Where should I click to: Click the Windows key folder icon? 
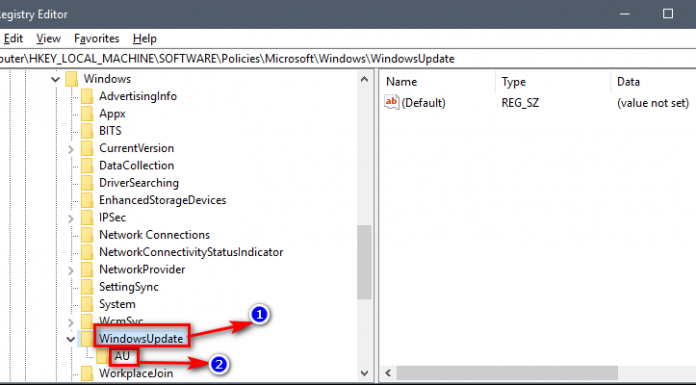(x=72, y=79)
